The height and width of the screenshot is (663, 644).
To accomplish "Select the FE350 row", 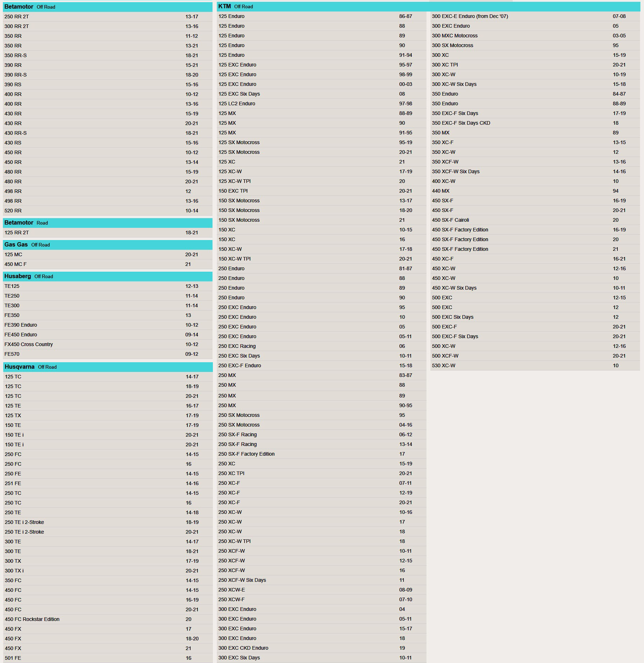I will 108,315.
